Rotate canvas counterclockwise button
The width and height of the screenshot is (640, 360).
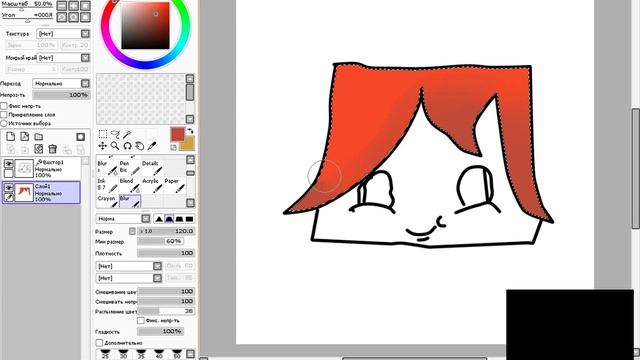(x=62, y=17)
